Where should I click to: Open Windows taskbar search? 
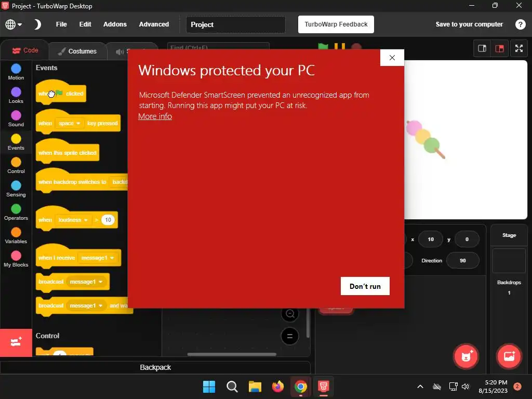[232, 387]
